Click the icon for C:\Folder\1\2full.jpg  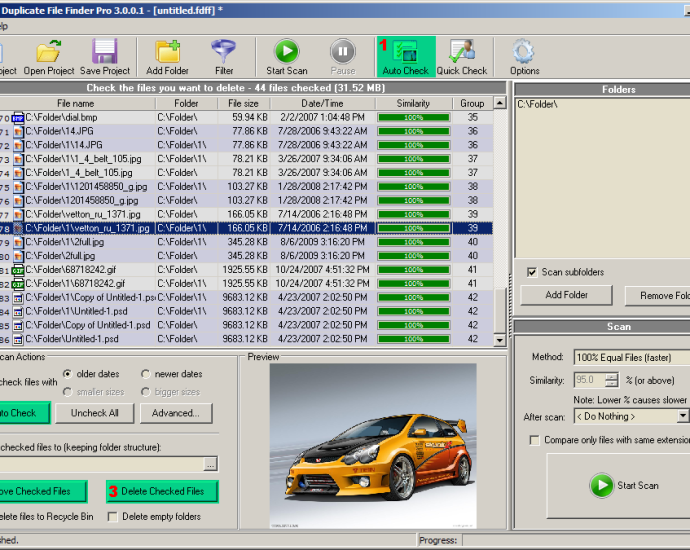tap(18, 242)
